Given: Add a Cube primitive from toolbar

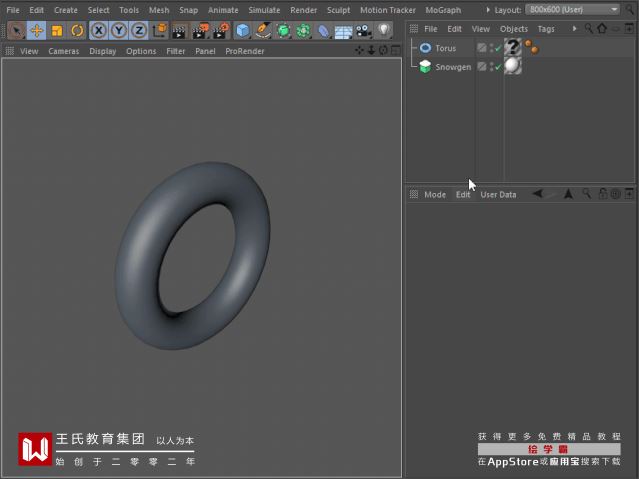Looking at the screenshot, I should [242, 30].
